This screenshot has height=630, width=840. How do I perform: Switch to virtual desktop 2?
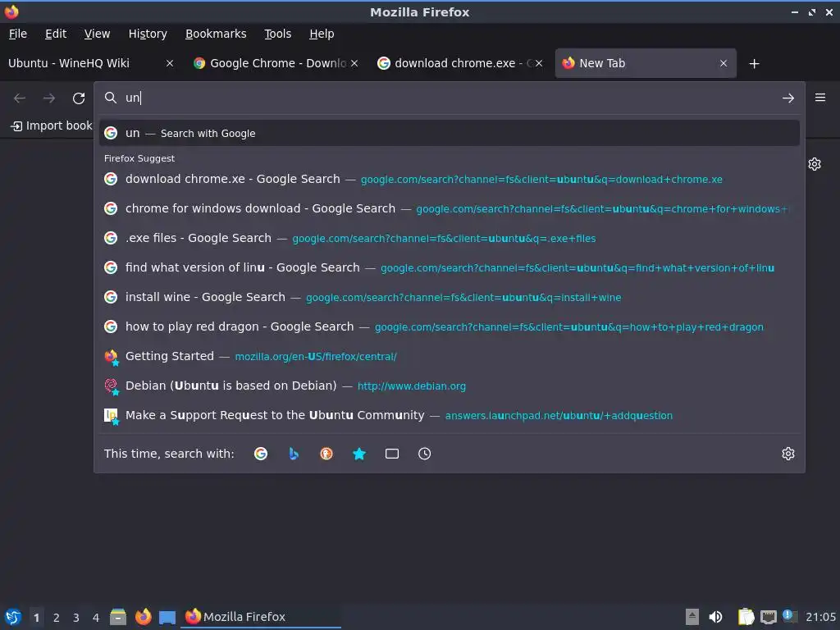point(57,618)
